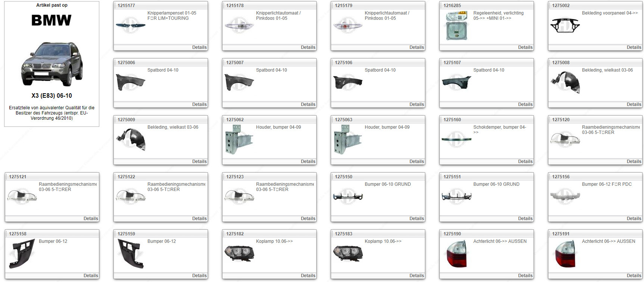Image resolution: width=644 pixels, height=282 pixels.
Task: Click the bumper bracket image for 1275063
Action: coord(348,140)
